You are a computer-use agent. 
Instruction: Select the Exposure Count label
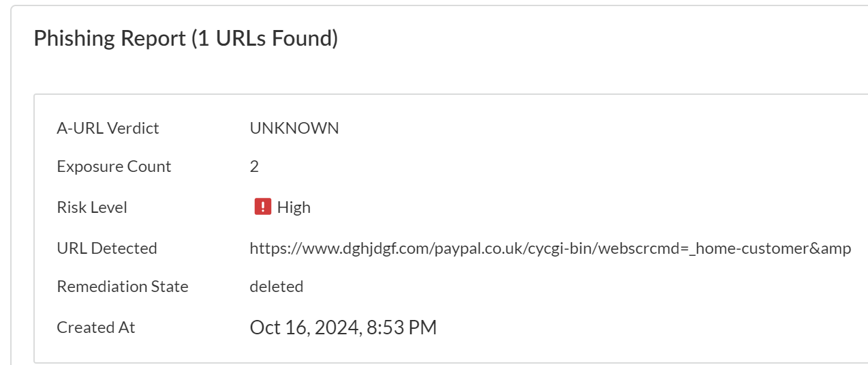[x=114, y=166]
